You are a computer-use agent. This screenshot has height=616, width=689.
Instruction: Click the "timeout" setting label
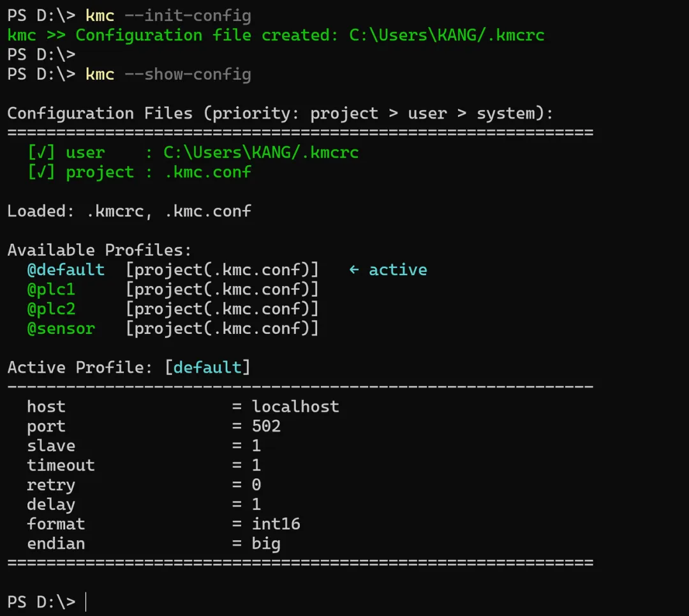(61, 465)
